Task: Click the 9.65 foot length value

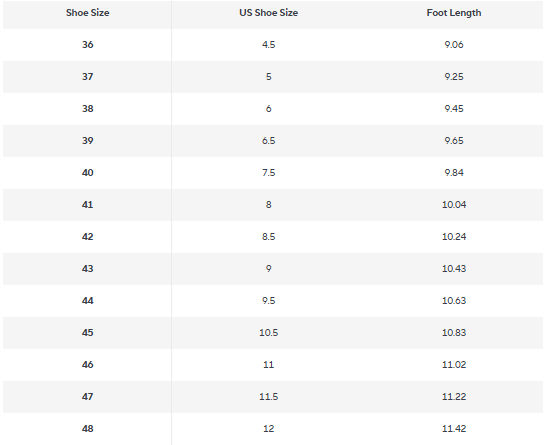Action: 454,141
